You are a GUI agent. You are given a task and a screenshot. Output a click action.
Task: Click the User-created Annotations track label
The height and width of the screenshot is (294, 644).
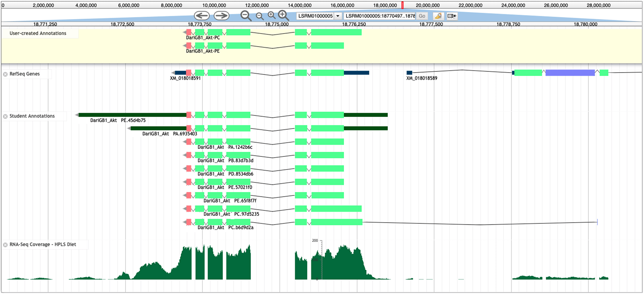pyautogui.click(x=38, y=33)
